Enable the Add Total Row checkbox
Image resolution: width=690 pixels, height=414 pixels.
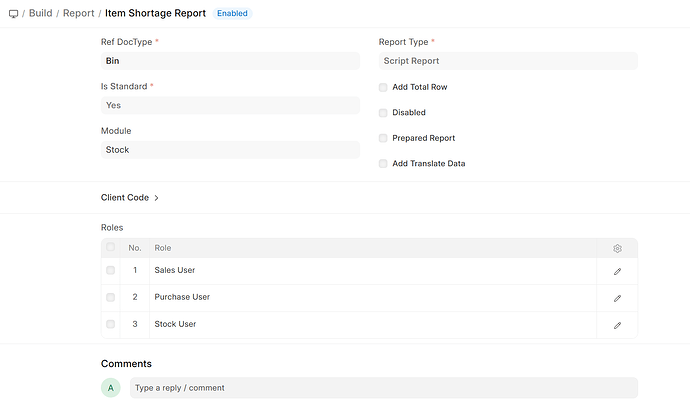[x=383, y=88]
